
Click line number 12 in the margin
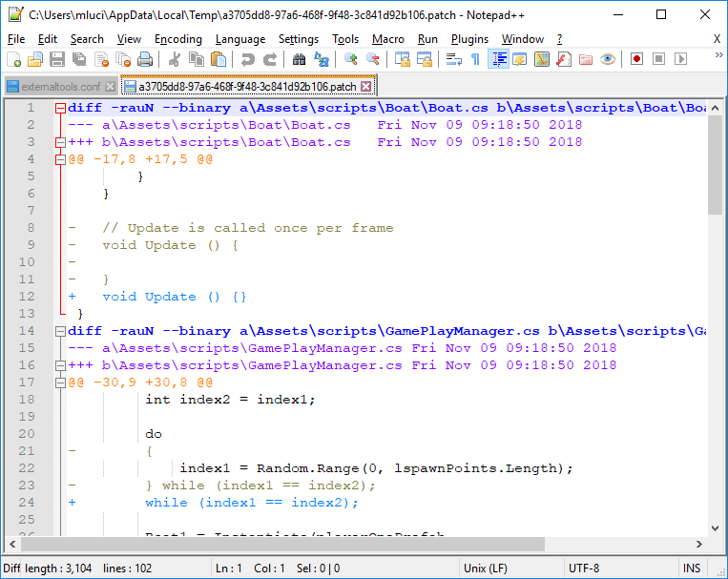point(27,297)
